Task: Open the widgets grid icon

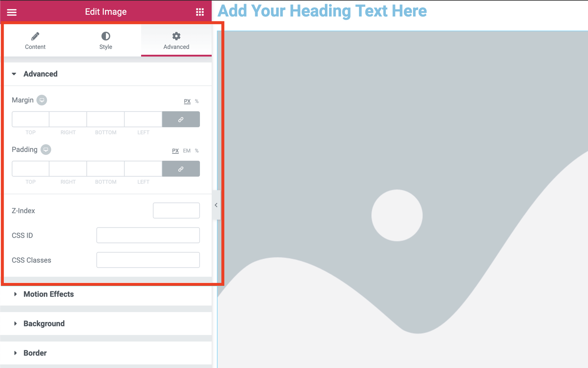Action: click(x=200, y=12)
